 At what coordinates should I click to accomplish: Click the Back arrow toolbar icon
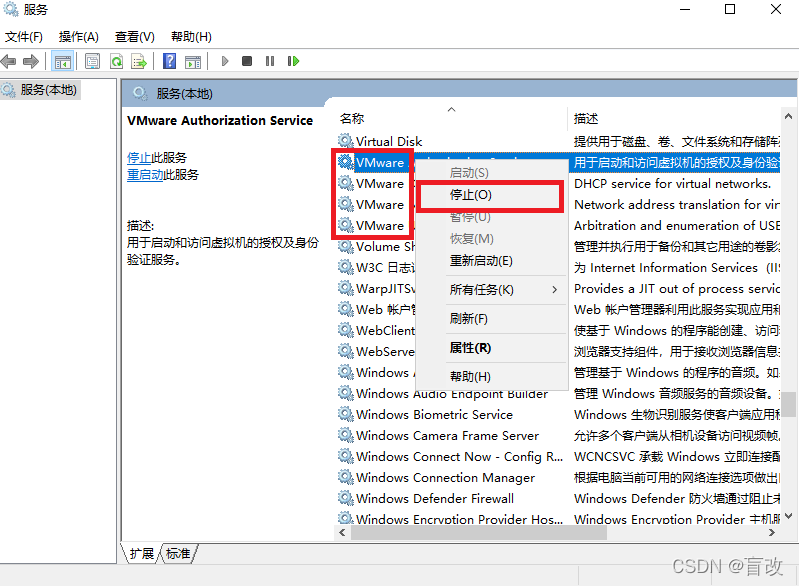coord(9,62)
